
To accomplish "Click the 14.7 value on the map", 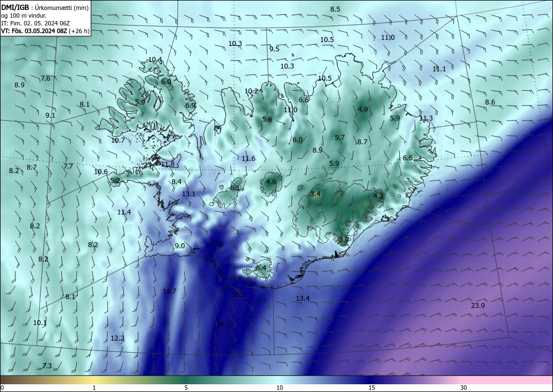I will coord(169,291).
